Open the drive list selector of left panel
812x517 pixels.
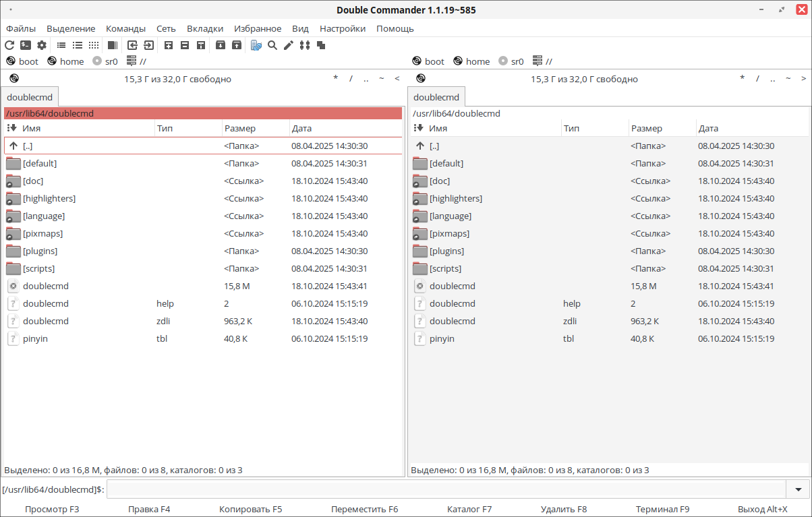point(14,79)
